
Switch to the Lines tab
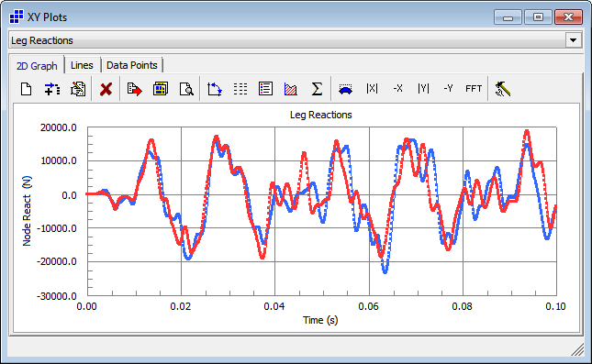pyautogui.click(x=82, y=65)
